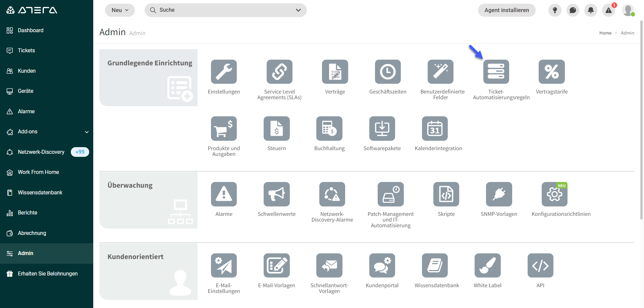
Task: Open Work From Home in sidebar
Action: [47, 172]
